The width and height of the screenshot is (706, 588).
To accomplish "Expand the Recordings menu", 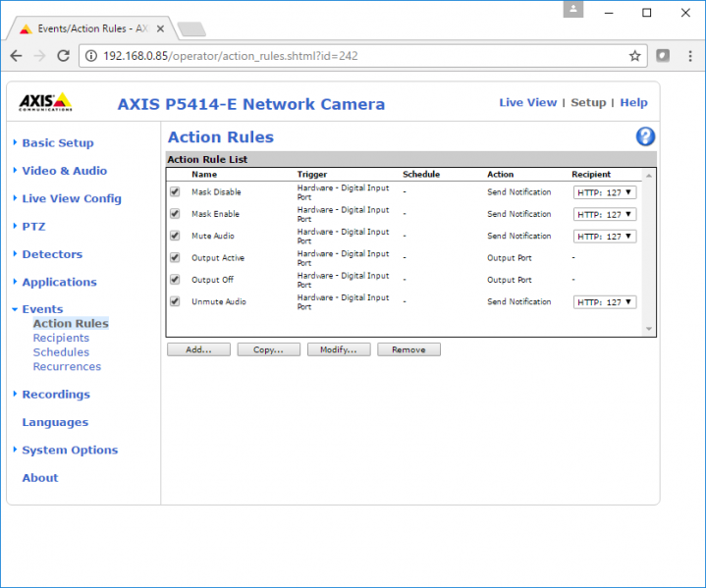I will pyautogui.click(x=56, y=395).
